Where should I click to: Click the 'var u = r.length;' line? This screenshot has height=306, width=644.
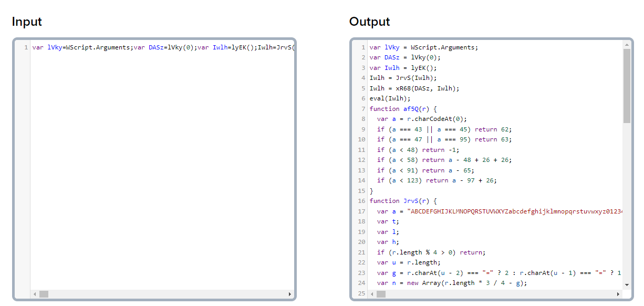coord(411,262)
